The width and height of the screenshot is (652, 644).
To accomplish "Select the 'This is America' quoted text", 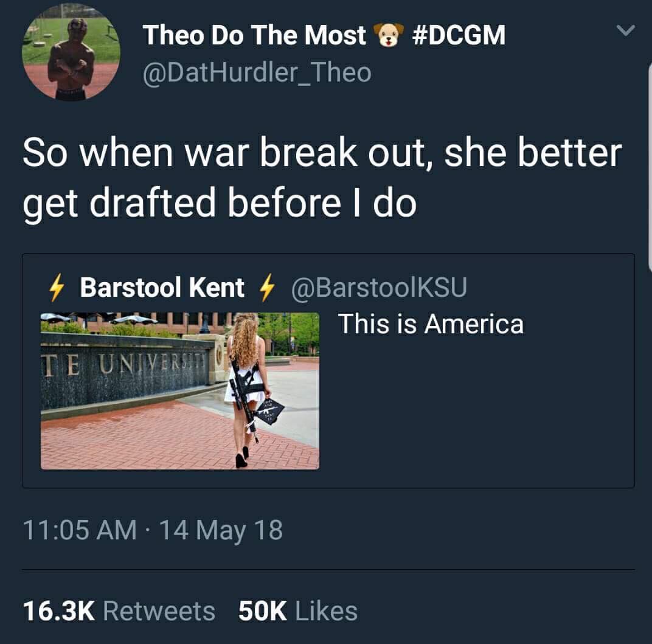I will tap(431, 324).
